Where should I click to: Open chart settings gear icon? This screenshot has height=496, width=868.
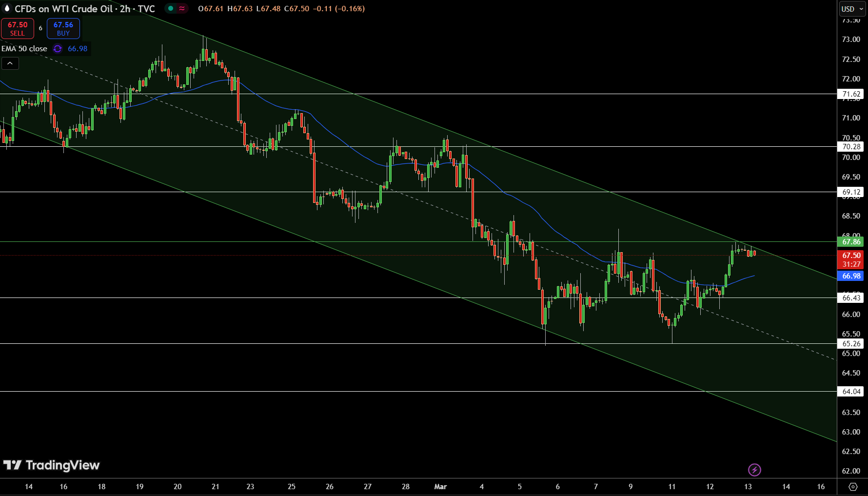tap(853, 487)
